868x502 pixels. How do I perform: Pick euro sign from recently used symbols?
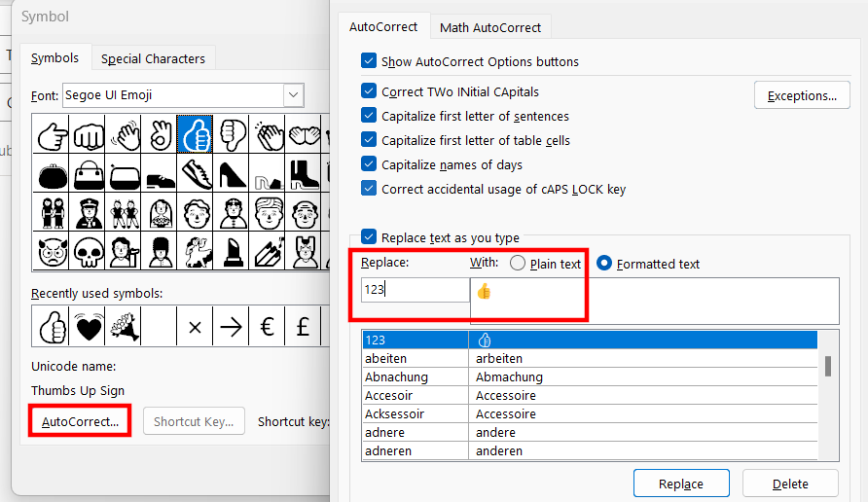(x=267, y=327)
